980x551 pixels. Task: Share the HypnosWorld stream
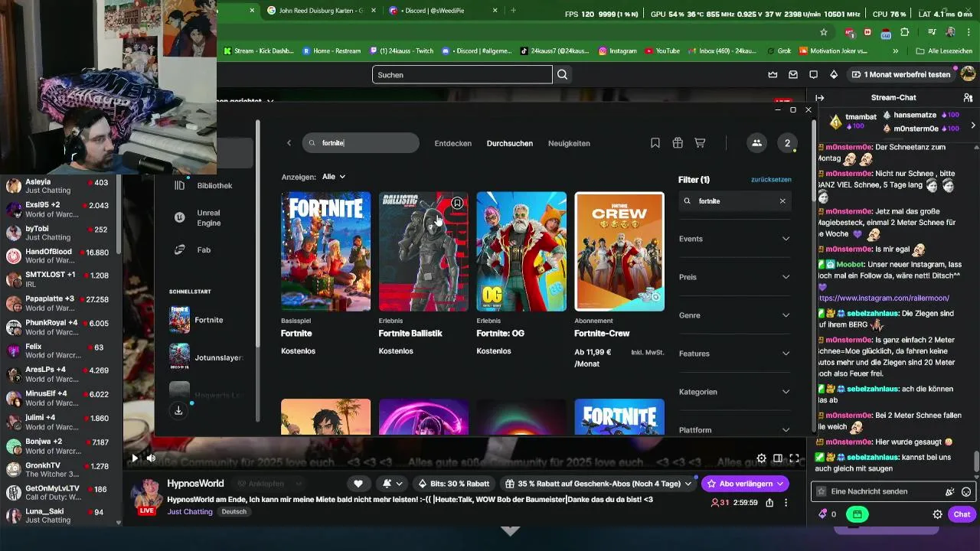769,503
